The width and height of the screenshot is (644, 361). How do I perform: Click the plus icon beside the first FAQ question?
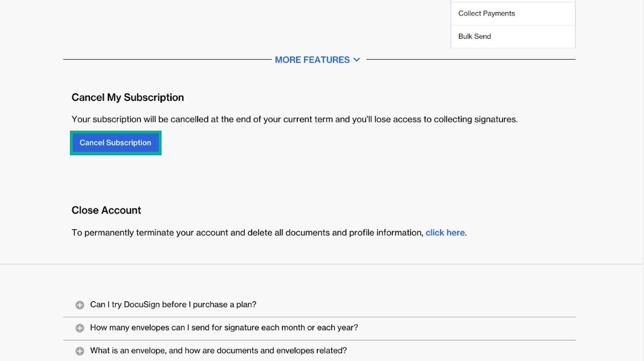(x=80, y=305)
